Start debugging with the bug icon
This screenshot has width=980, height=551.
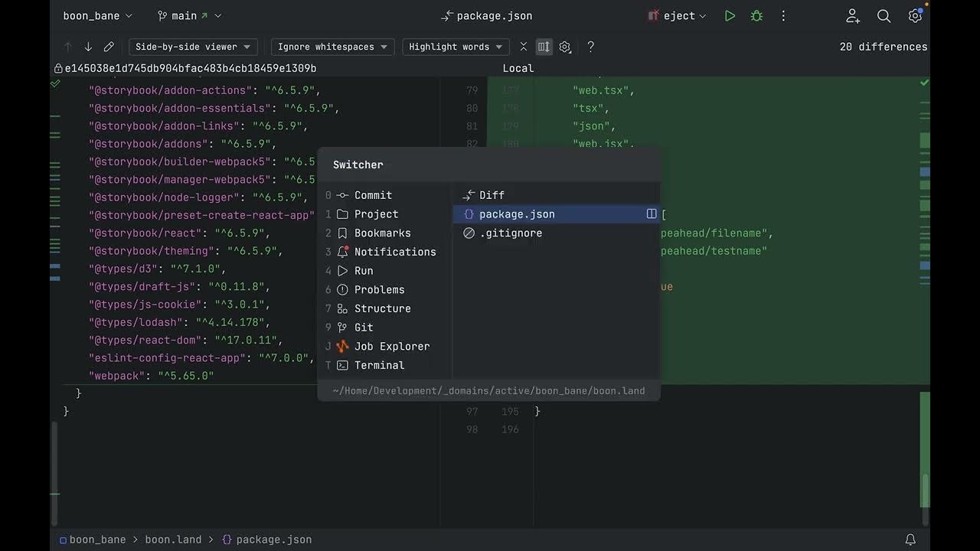coord(756,15)
